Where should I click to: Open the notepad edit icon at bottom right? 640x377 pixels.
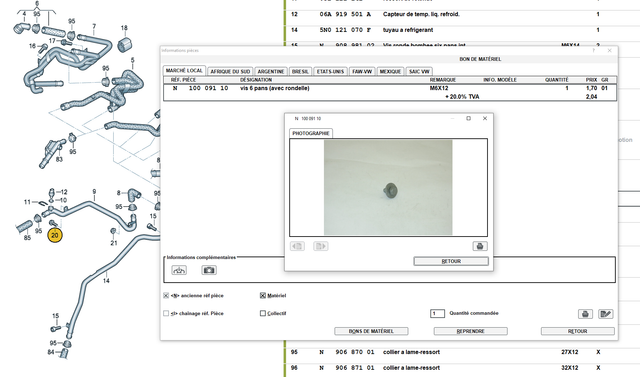[x=606, y=314]
